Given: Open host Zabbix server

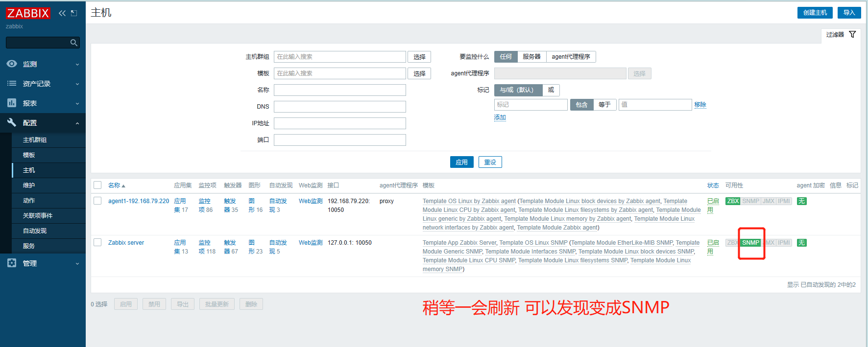Looking at the screenshot, I should point(126,243).
